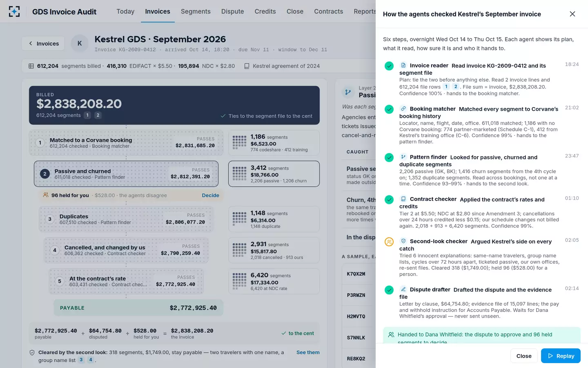Open step 5 At the contract's rate
The height and width of the screenshot is (368, 588).
tap(126, 281)
